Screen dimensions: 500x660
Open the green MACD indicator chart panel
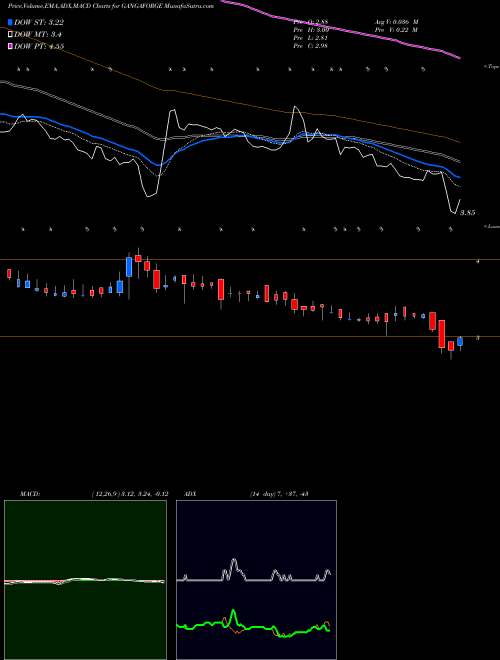pos(85,580)
